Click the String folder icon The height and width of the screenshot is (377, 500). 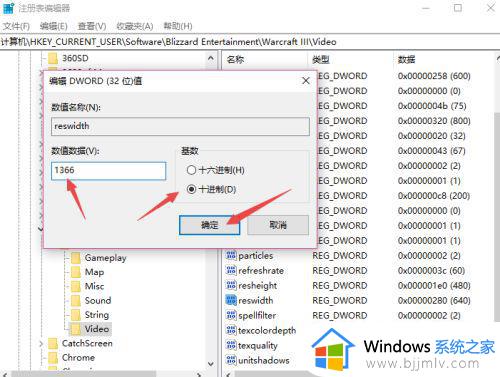click(76, 315)
